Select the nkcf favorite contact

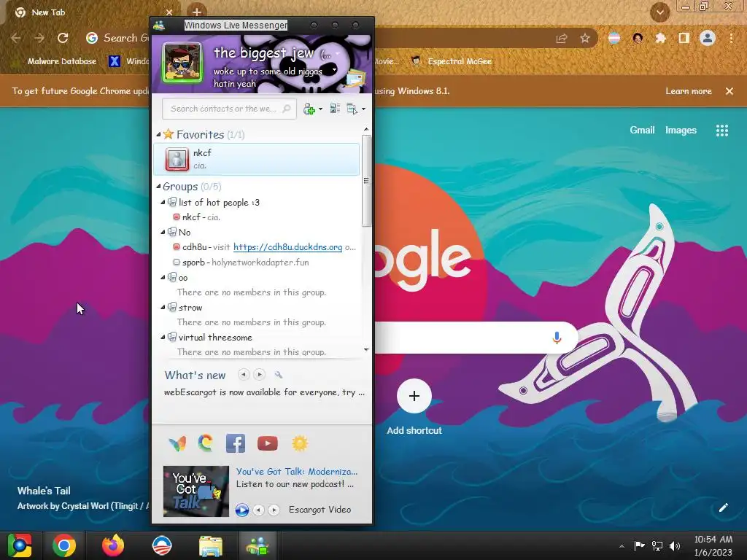click(x=256, y=159)
